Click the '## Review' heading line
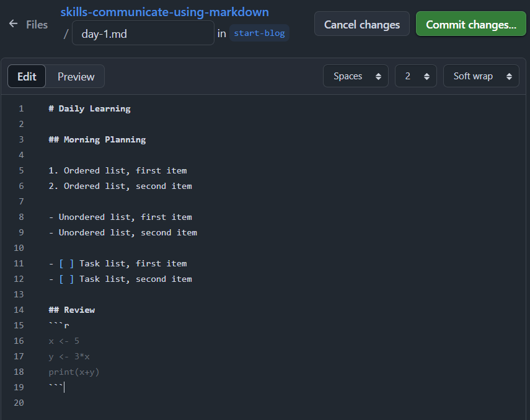530x420 pixels. coord(72,310)
